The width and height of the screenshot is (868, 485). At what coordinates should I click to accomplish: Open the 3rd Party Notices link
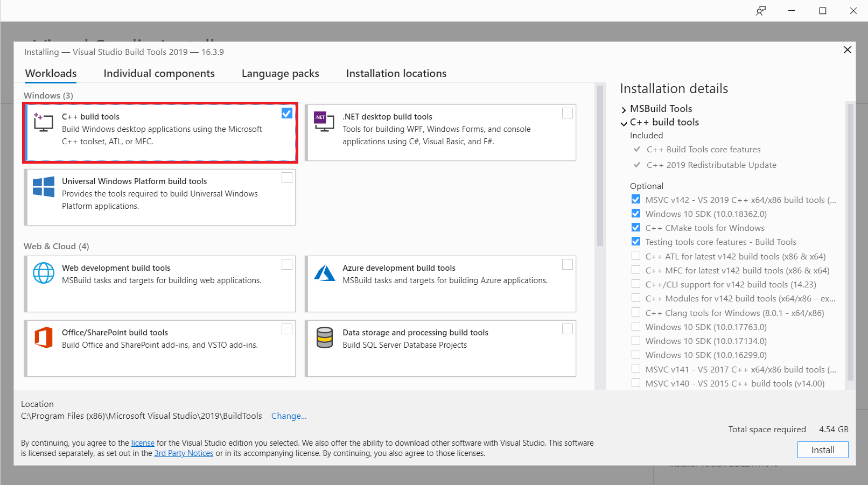coord(184,453)
